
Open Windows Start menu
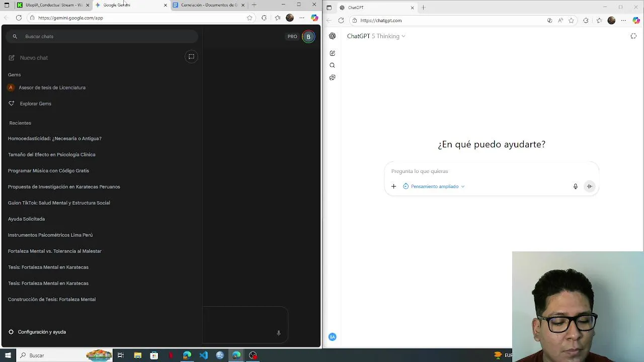(8, 355)
